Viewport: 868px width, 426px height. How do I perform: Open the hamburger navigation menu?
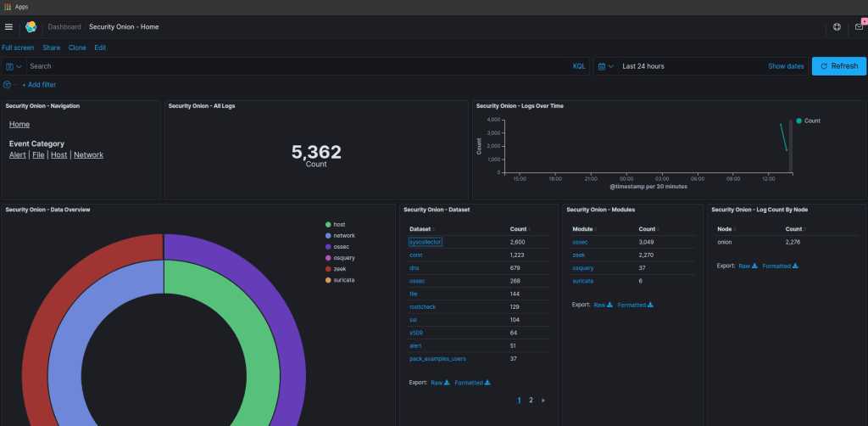[x=9, y=27]
